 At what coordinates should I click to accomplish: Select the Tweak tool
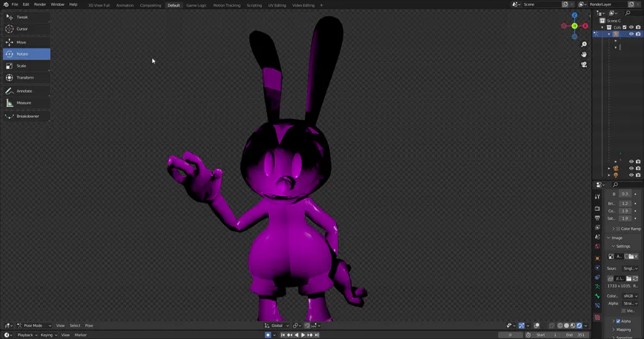26,17
